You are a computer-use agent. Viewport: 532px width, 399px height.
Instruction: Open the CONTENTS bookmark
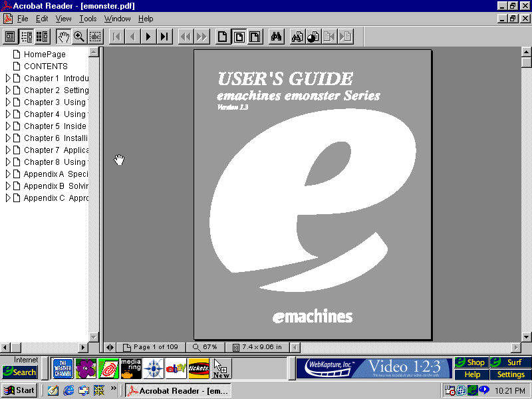pos(45,66)
